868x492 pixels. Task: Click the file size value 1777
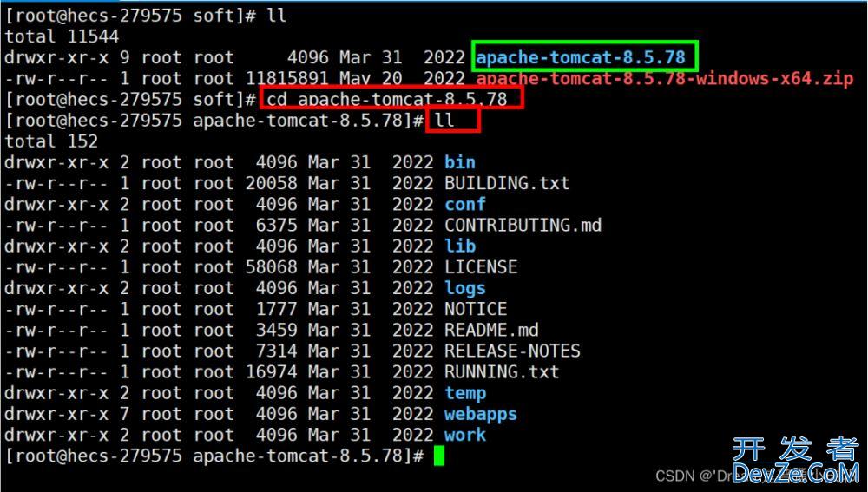[277, 309]
